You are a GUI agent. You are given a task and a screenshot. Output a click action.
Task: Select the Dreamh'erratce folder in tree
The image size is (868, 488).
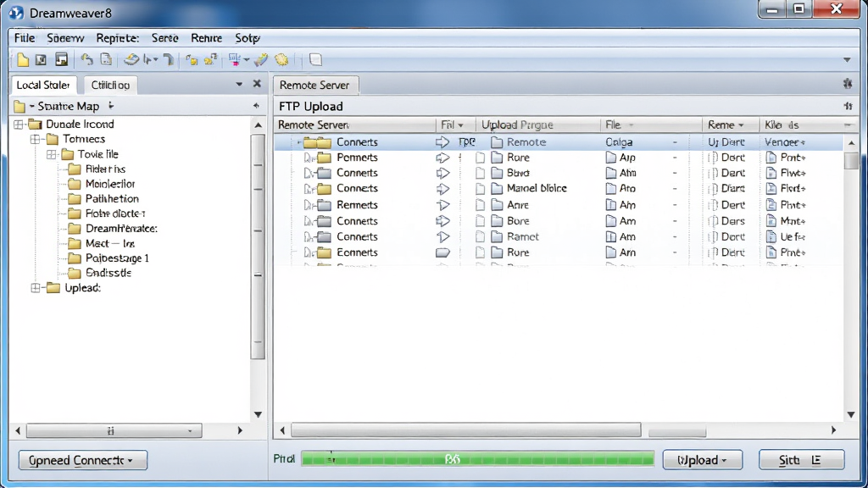click(x=121, y=229)
